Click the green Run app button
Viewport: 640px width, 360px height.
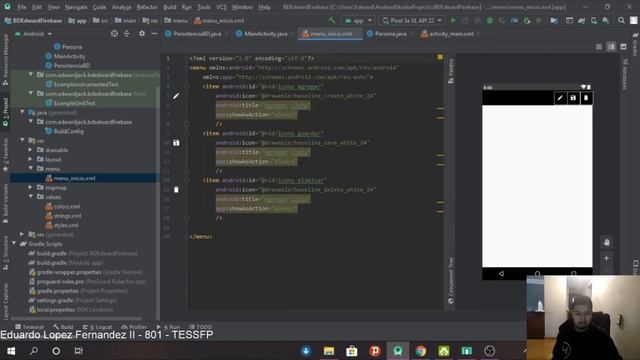453,20
